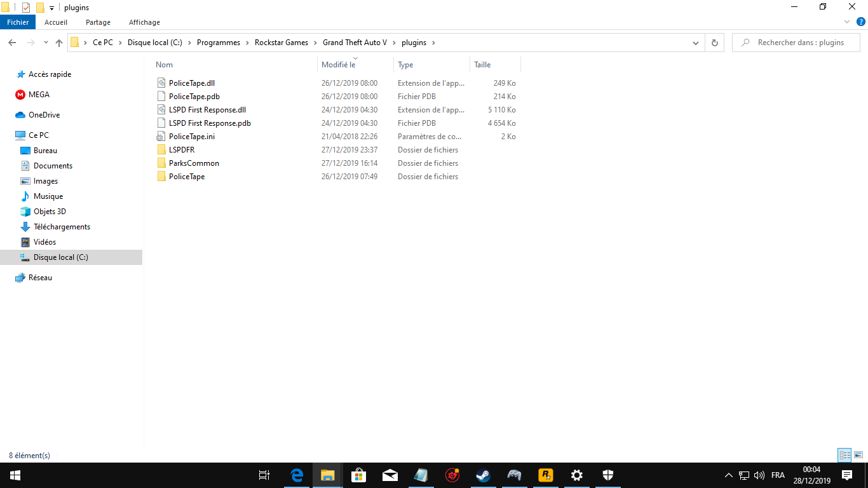
Task: Switch to the Affichage ribbon tab
Action: pos(144,22)
